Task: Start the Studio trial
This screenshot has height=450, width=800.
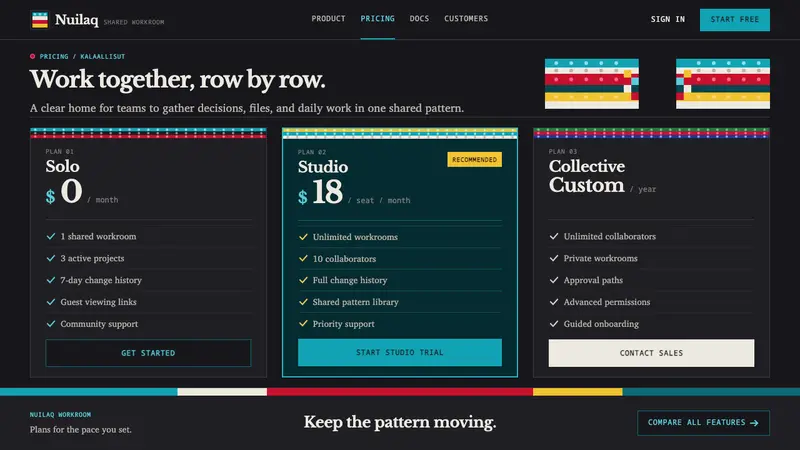Action: pyautogui.click(x=399, y=353)
